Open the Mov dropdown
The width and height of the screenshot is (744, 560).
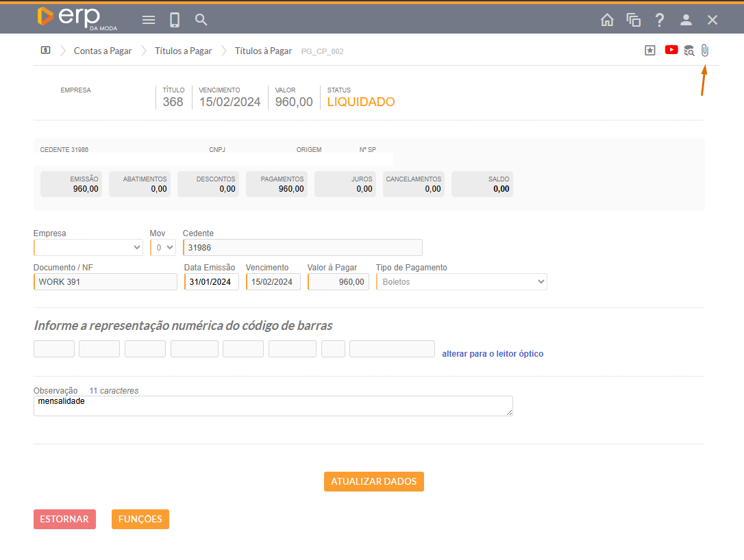[x=163, y=247]
